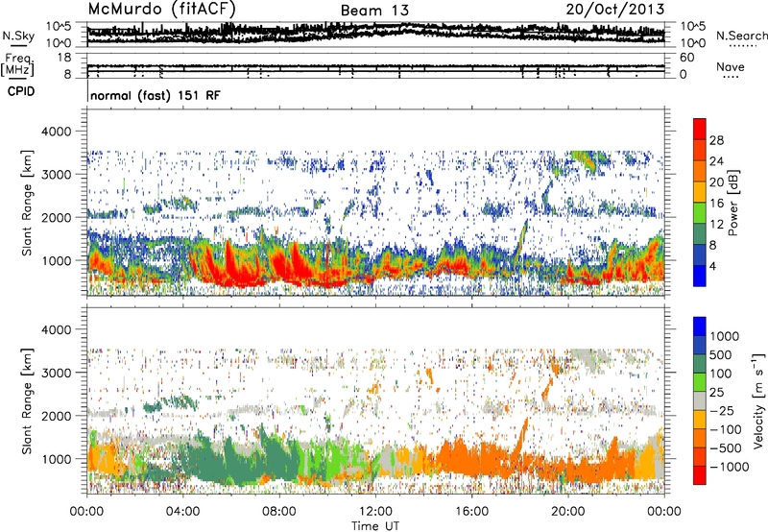
Task: Click the "16" Power colorbar label
Action: tap(716, 204)
